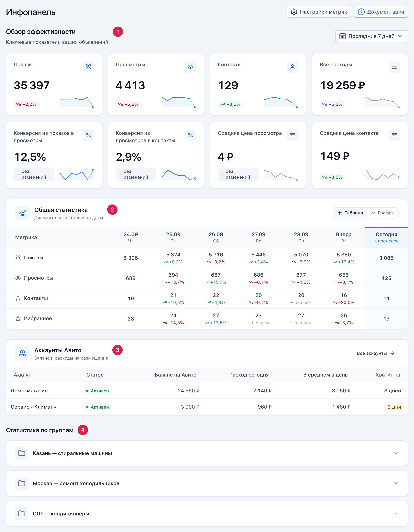Screen dimensions: 414x532
Task: Open the Демо-магазин account row
Action: [207, 391]
